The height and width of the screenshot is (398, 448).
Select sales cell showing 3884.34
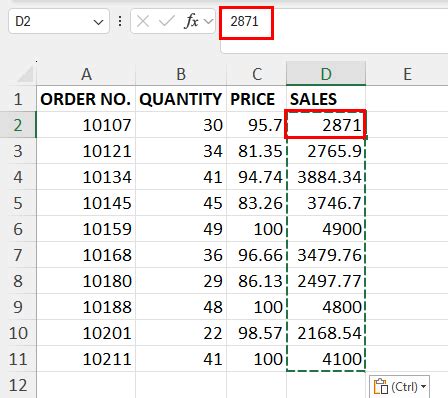click(326, 177)
